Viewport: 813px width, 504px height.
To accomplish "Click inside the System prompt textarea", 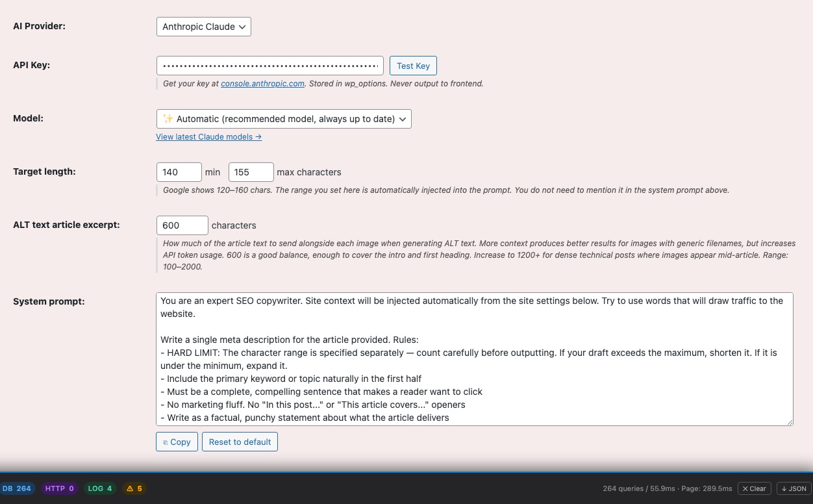I will tap(475, 359).
